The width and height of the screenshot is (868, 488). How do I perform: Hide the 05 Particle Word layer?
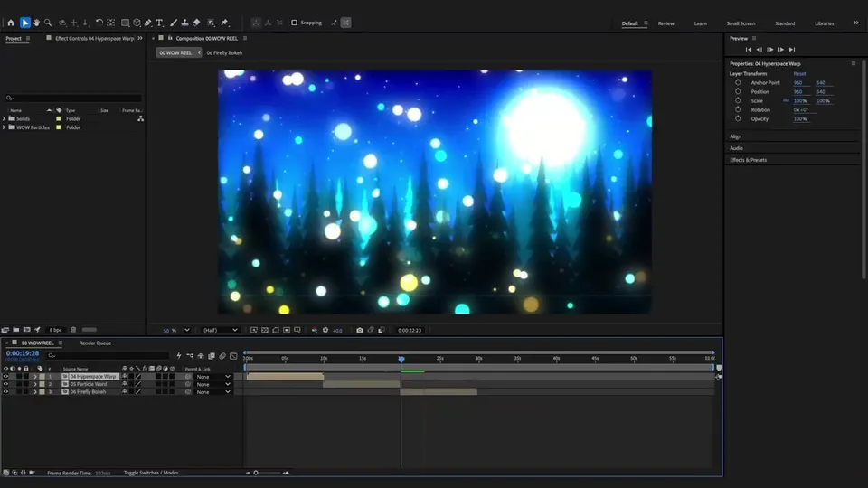pyautogui.click(x=6, y=384)
